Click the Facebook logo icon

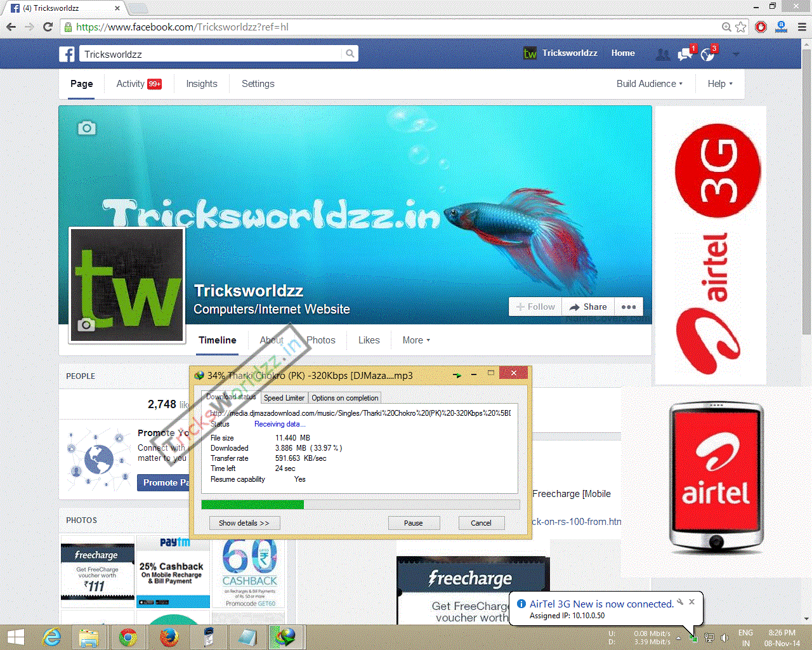[67, 54]
